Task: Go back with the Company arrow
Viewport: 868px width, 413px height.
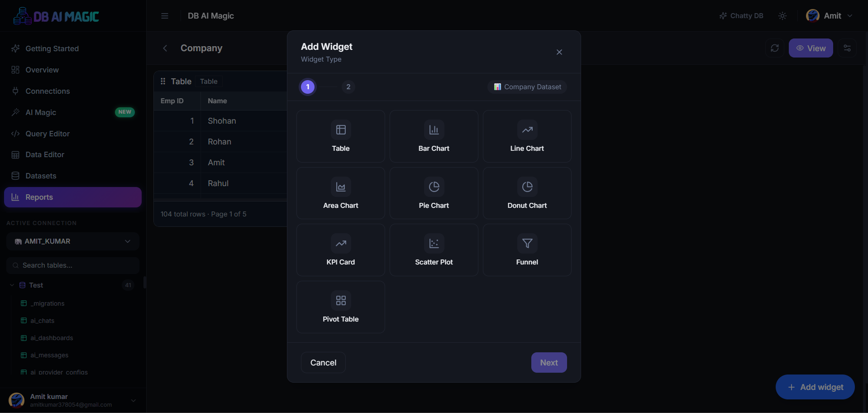Action: click(x=165, y=48)
